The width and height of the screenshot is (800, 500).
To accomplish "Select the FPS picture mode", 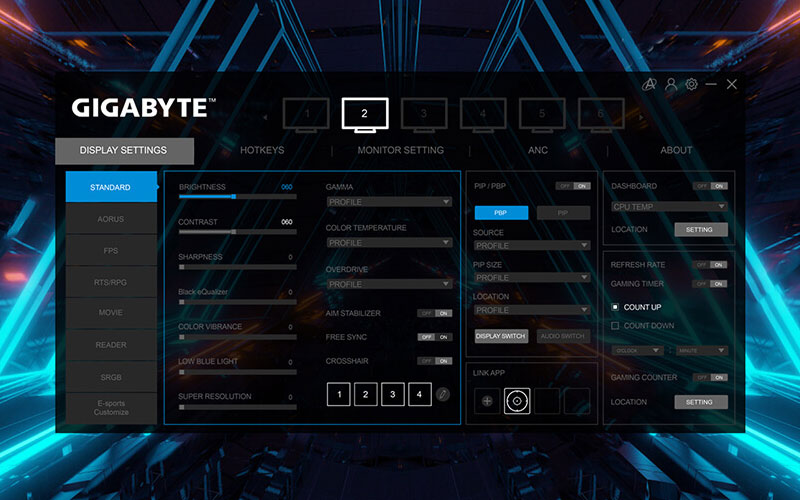I will click(x=111, y=249).
